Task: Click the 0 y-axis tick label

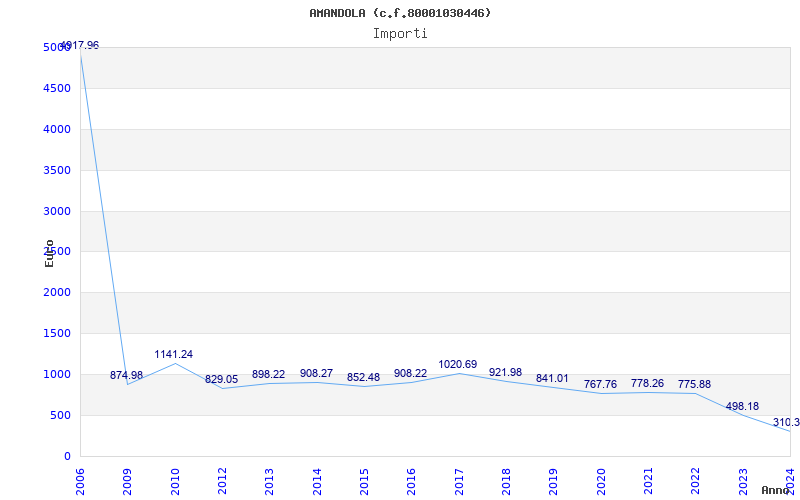Action: pos(67,457)
